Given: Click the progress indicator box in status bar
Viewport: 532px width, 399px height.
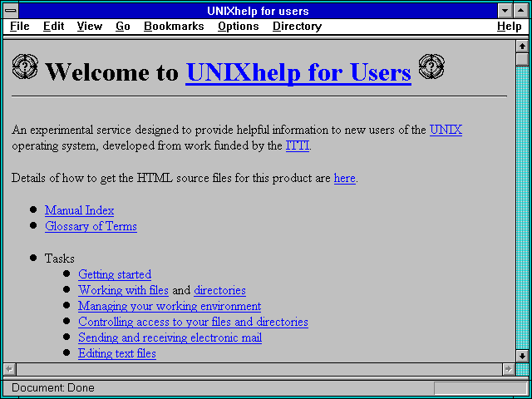Looking at the screenshot, I should [480, 388].
